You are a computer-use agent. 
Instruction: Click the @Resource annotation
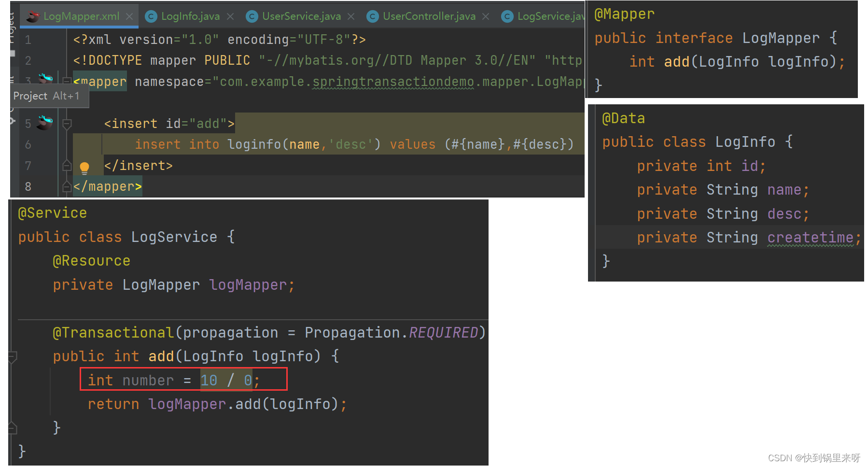[x=91, y=261]
